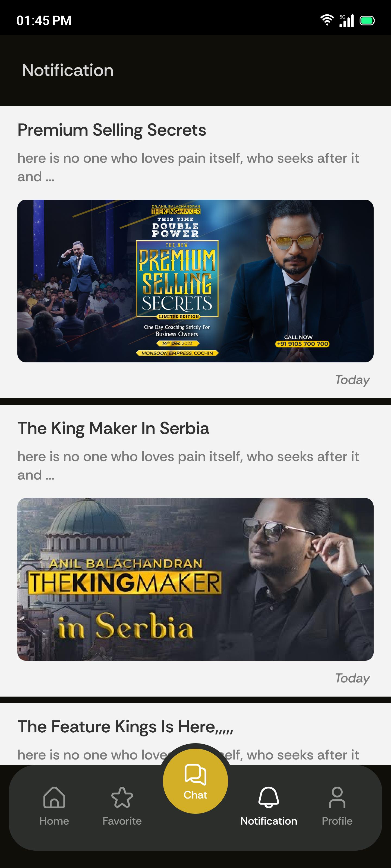
Task: Tap the 5G signal strength icon
Action: [x=346, y=20]
